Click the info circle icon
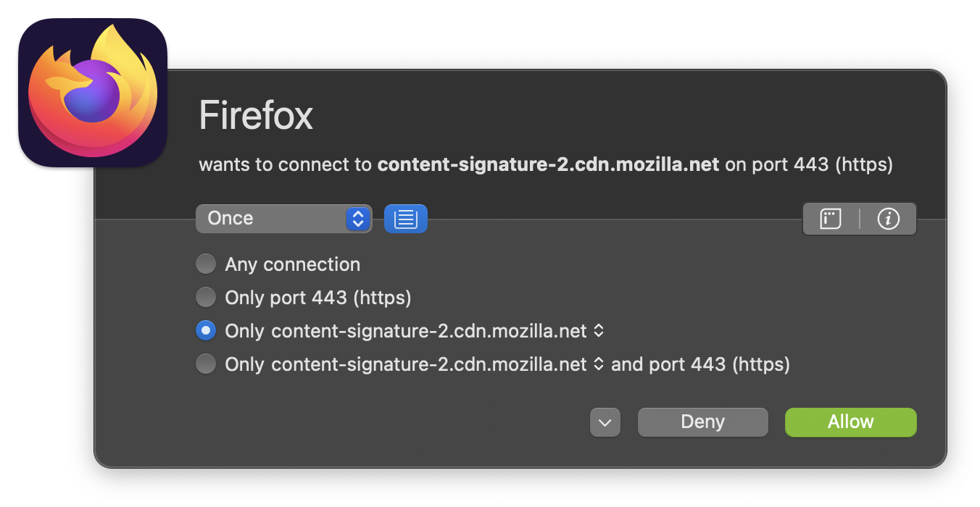Viewport: 980px width, 507px height. click(888, 219)
